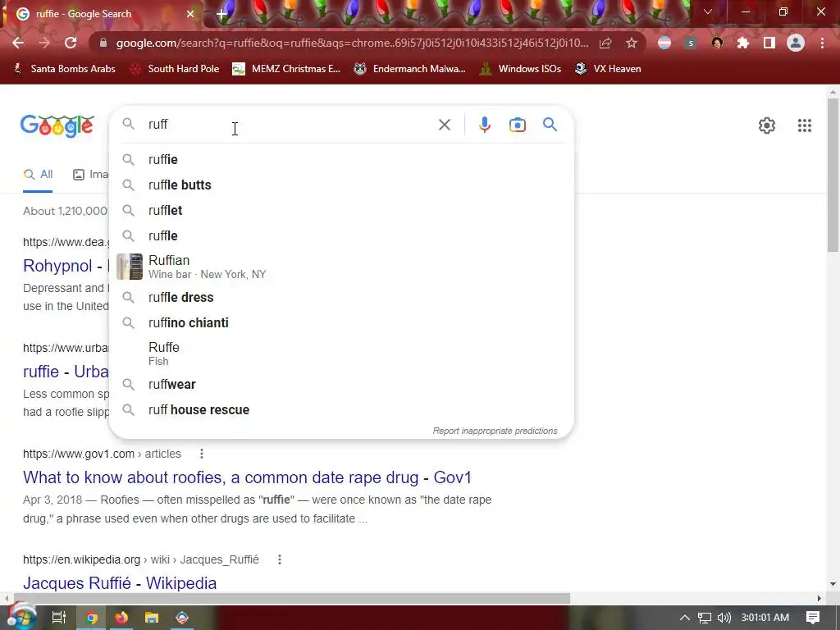Open the Google apps grid

tap(804, 126)
